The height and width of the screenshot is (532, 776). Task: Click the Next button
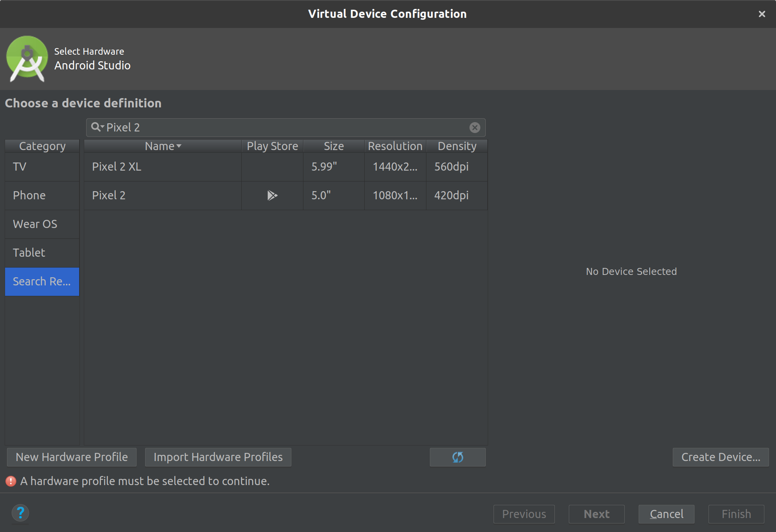pyautogui.click(x=596, y=514)
